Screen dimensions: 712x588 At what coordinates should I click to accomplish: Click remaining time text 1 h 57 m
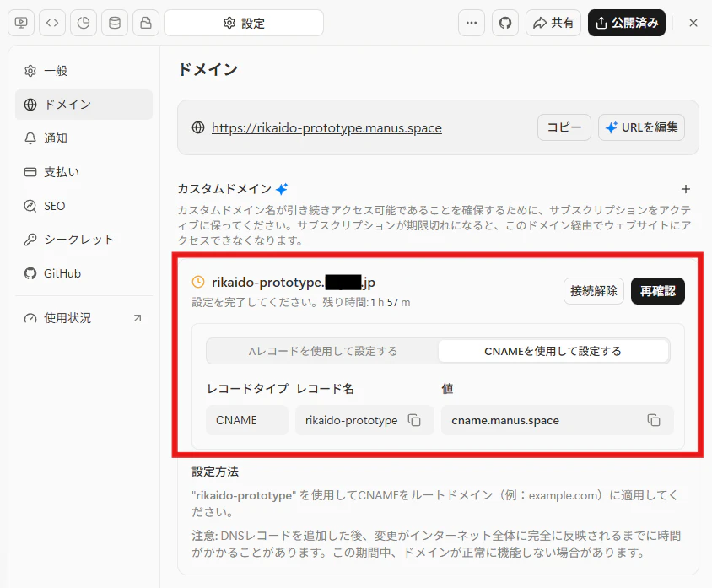(390, 302)
